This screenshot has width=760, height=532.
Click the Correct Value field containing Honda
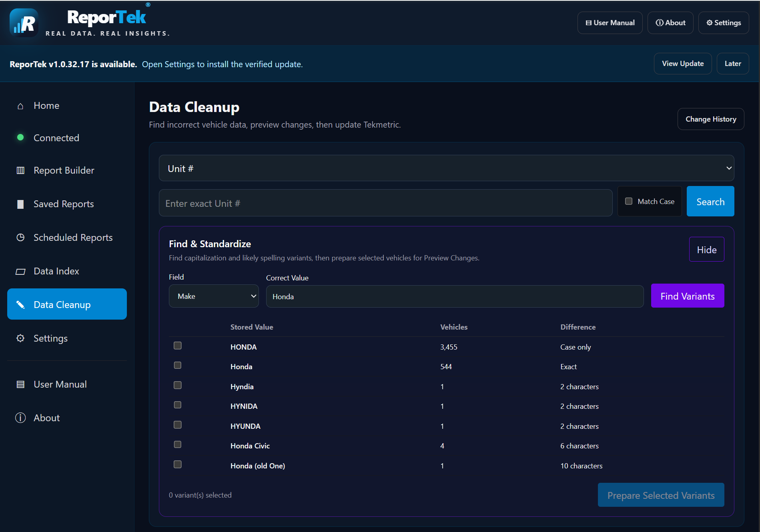pos(455,296)
